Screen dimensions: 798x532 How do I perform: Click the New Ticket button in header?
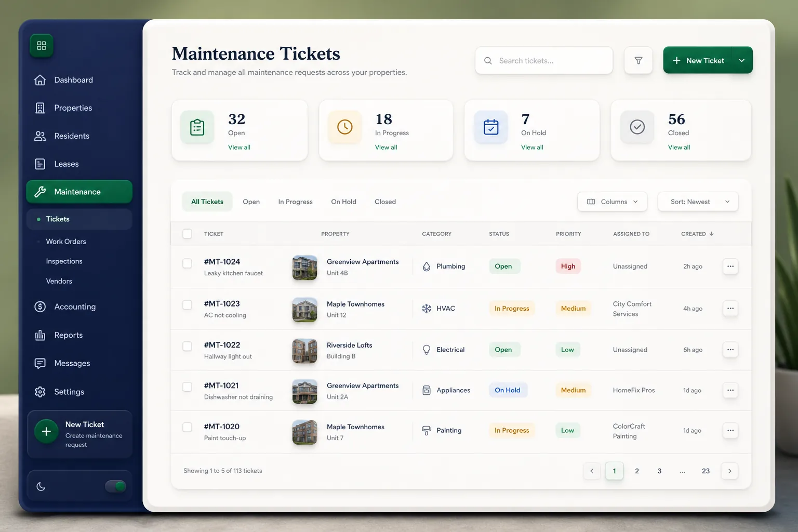698,61
